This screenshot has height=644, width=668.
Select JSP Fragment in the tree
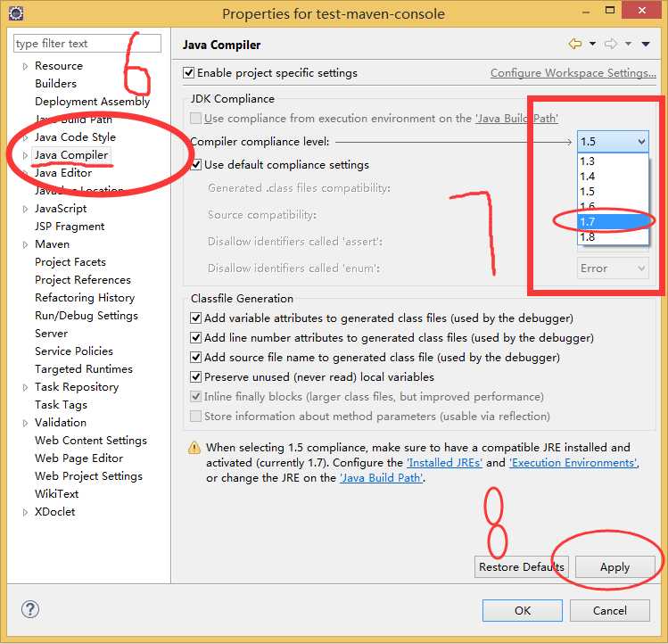70,227
